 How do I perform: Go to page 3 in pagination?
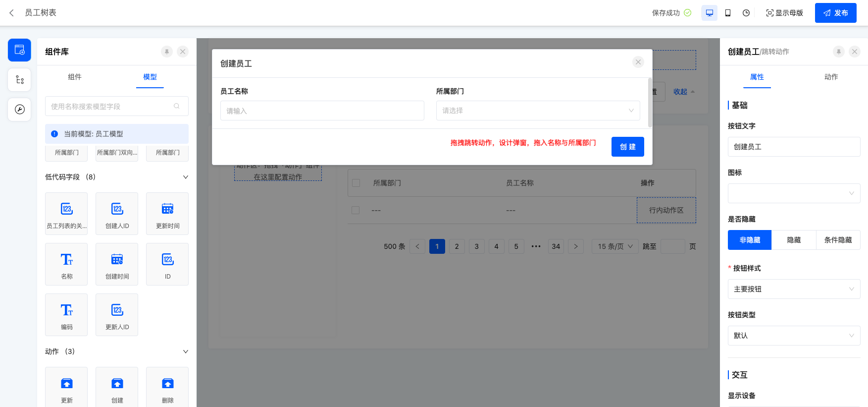477,246
